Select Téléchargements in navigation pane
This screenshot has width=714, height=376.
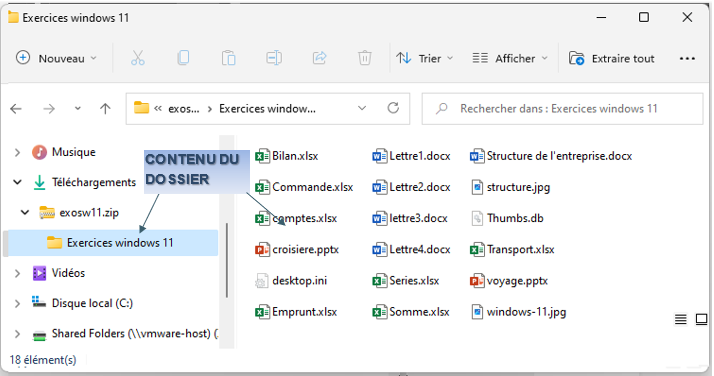(x=85, y=182)
